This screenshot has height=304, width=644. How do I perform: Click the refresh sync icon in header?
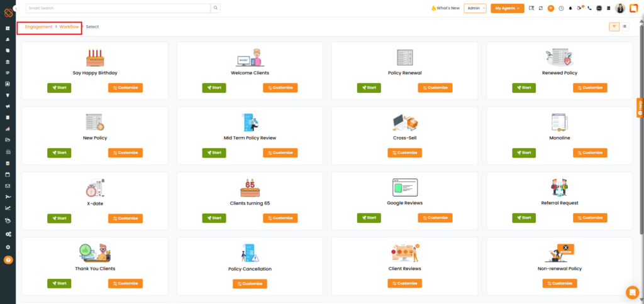tap(541, 8)
